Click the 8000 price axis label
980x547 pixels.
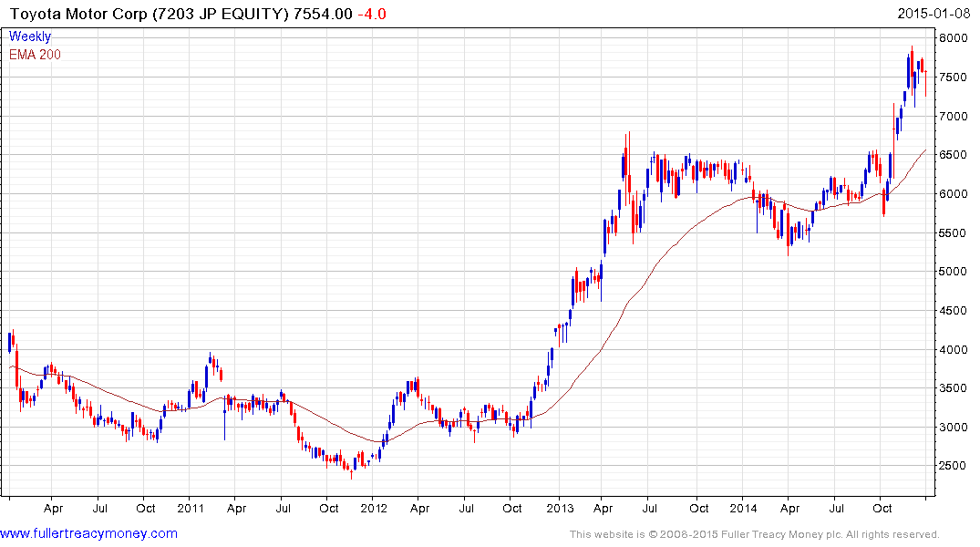(954, 38)
